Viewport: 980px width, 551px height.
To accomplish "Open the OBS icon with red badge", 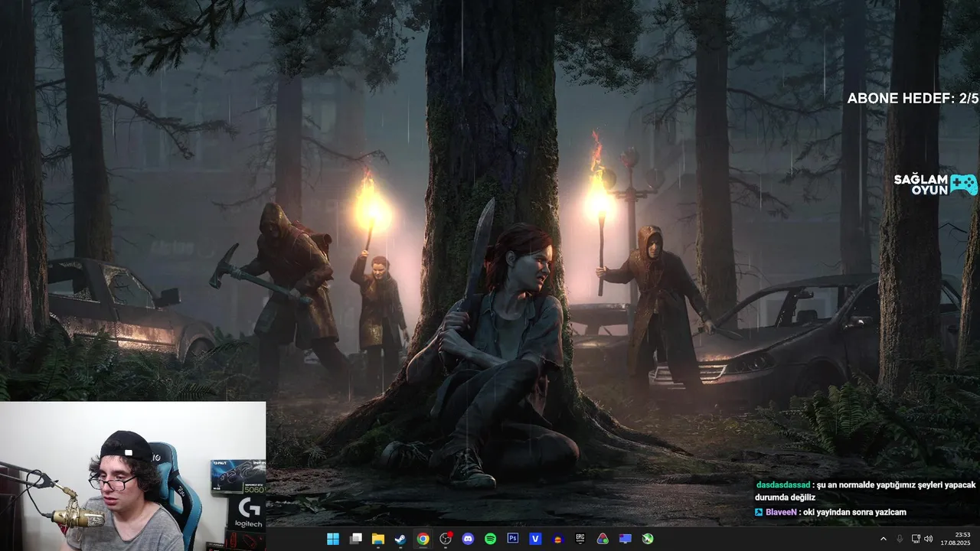I will point(446,539).
